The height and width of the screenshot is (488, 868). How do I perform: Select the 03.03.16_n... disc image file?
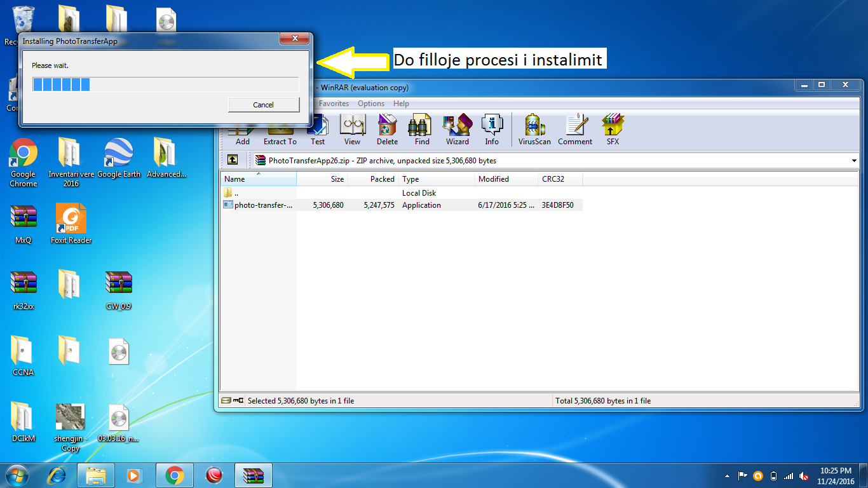tap(119, 423)
